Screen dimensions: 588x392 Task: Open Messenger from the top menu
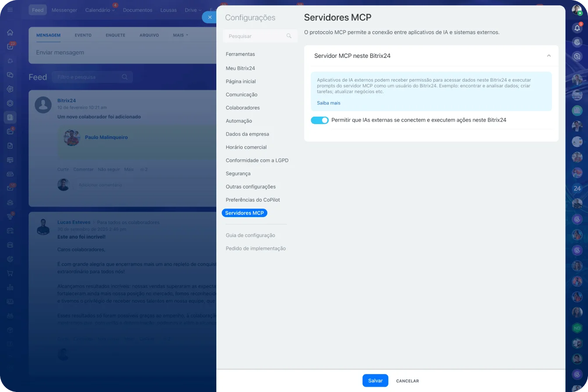(64, 10)
